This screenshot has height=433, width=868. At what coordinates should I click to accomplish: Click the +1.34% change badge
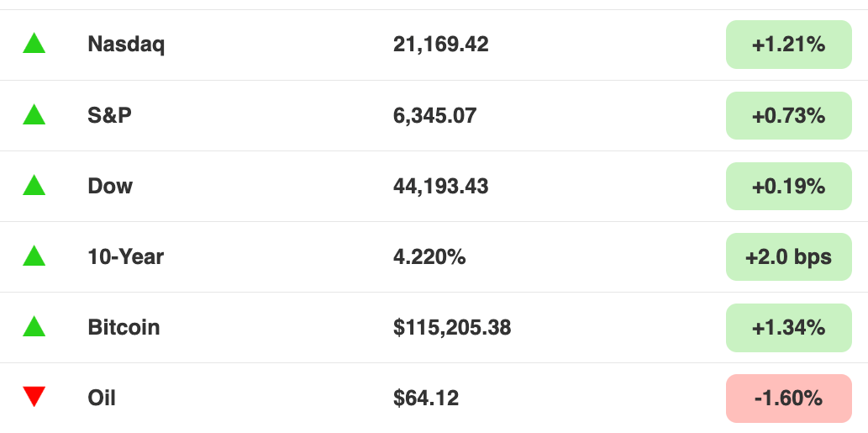(x=788, y=328)
